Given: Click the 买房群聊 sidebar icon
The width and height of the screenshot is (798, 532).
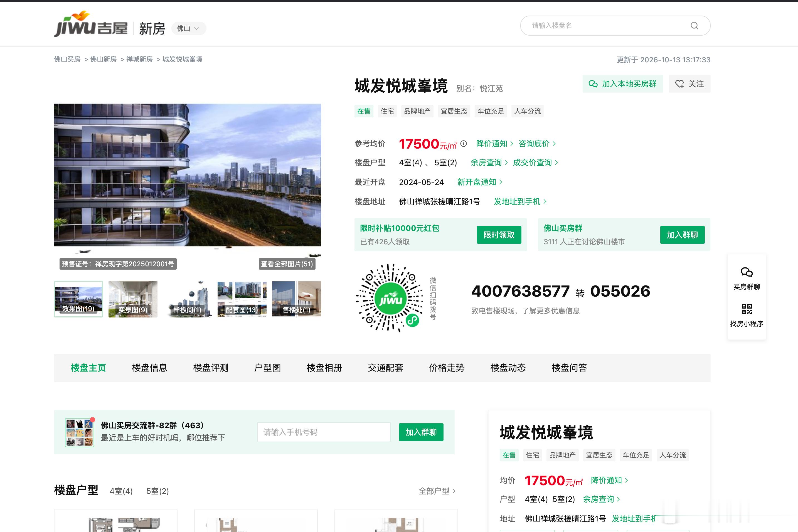Looking at the screenshot, I should (747, 278).
